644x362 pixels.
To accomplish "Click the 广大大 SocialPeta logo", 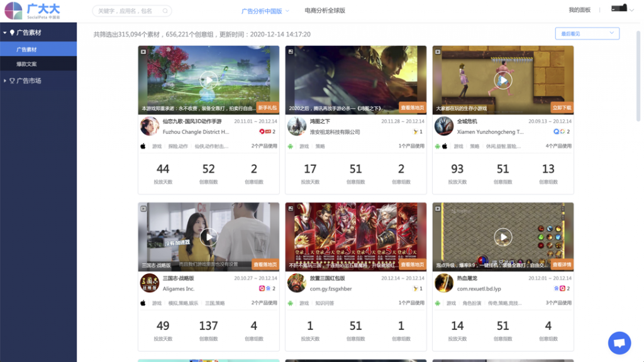I will [x=32, y=11].
